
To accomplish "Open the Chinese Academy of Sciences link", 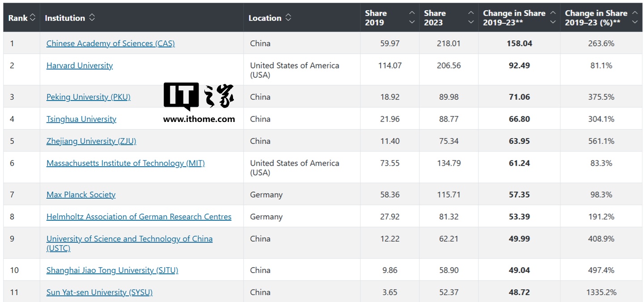I will (x=110, y=43).
